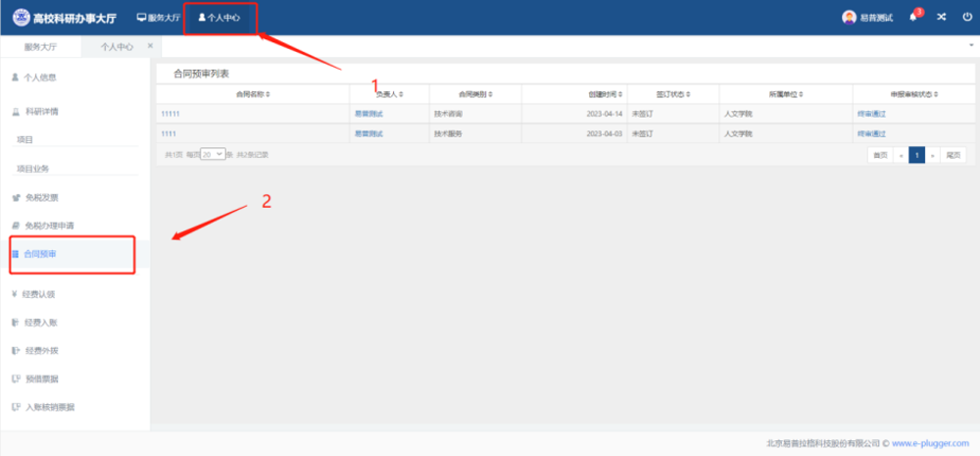Click 终审通过 status in first row
This screenshot has width=980, height=456.
click(870, 114)
